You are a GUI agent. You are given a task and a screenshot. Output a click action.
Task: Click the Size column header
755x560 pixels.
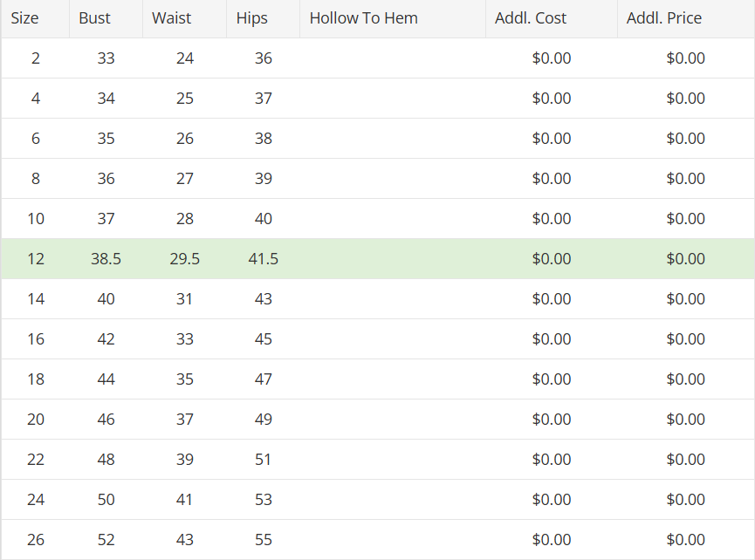coord(24,18)
